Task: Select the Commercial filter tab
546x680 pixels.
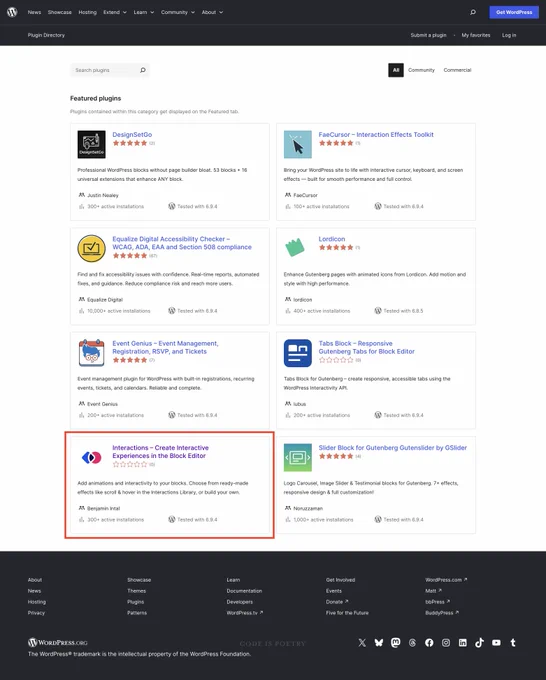Action: (457, 70)
